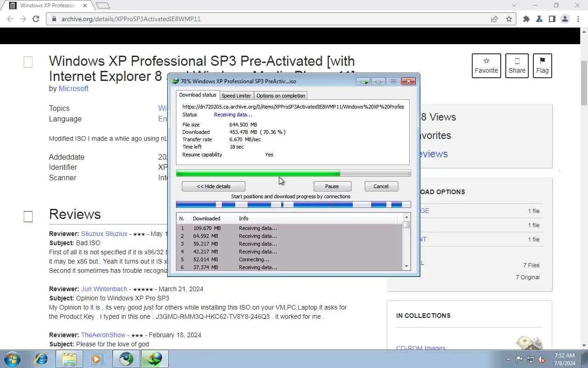The height and width of the screenshot is (368, 588).
Task: Click Internet Download Manager taskbar icon
Action: coord(155,359)
